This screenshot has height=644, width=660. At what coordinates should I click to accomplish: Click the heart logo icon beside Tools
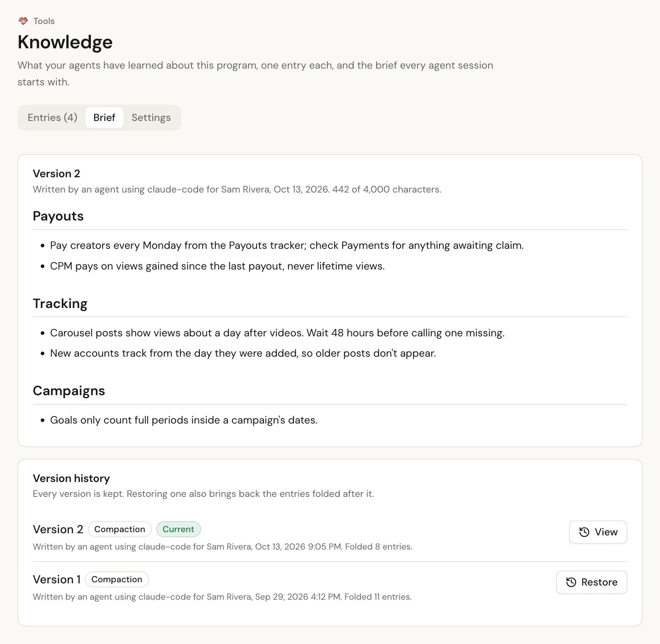point(23,21)
